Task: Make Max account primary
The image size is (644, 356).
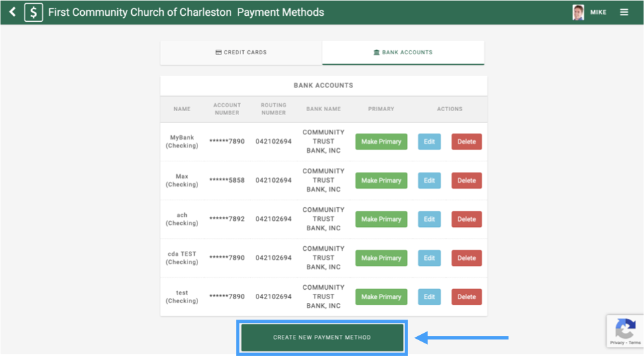Action: 381,181
